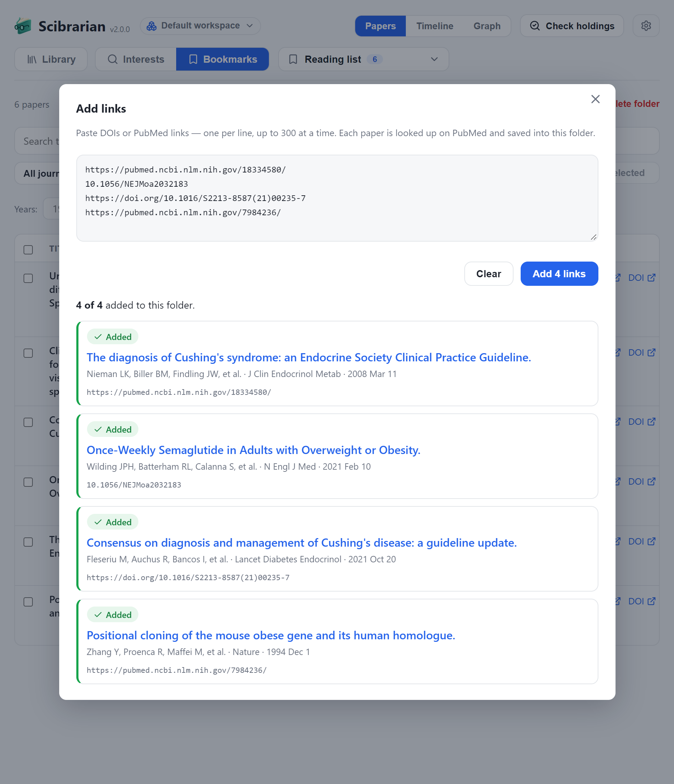674x784 pixels.
Task: Switch to the Timeline view tab
Action: click(434, 26)
